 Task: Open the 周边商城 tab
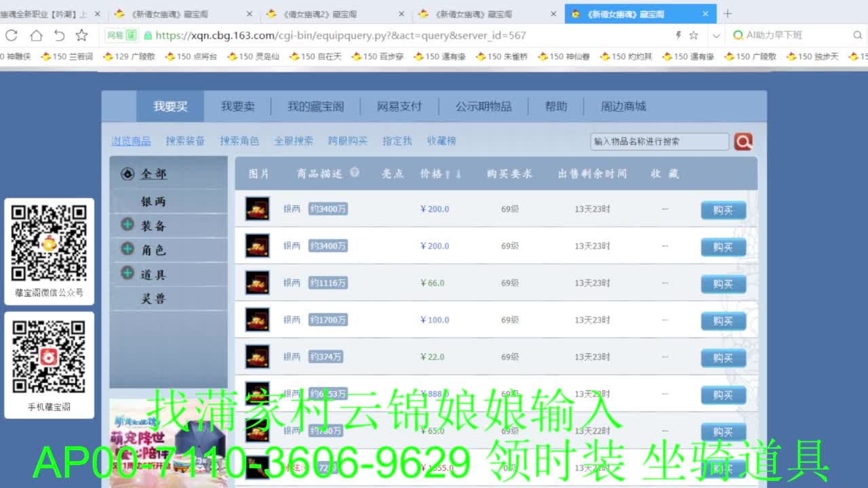point(623,106)
